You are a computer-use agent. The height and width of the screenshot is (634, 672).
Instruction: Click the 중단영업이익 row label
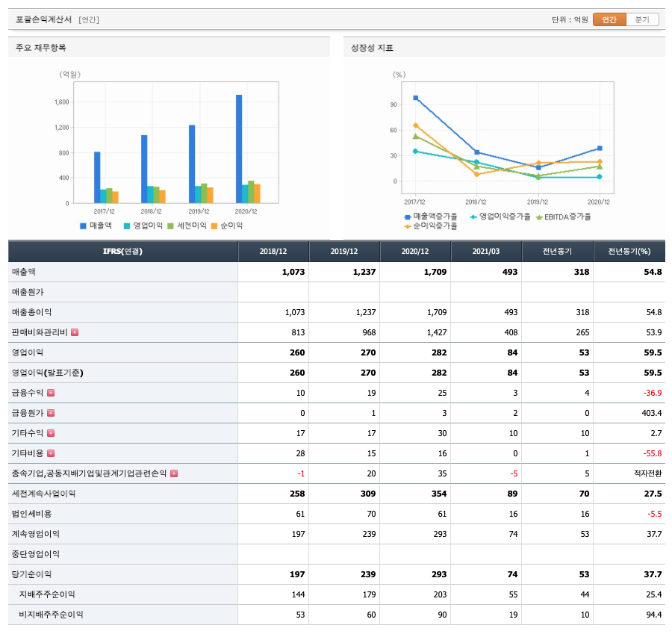(x=36, y=554)
